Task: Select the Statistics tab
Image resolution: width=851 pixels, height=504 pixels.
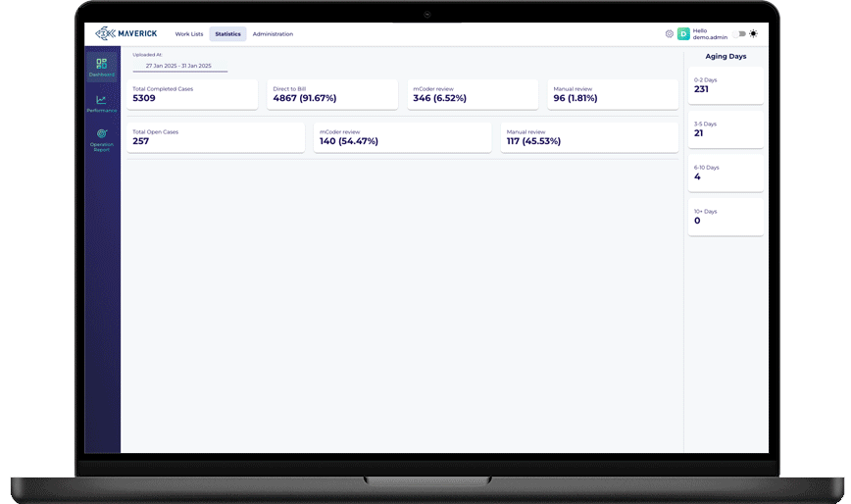Action: [227, 34]
